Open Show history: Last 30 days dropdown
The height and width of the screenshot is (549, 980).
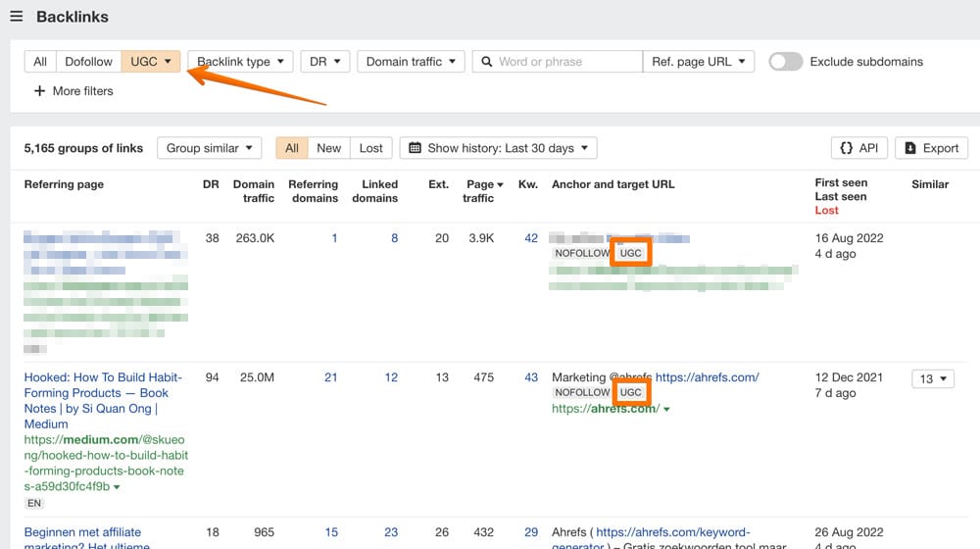pyautogui.click(x=498, y=148)
